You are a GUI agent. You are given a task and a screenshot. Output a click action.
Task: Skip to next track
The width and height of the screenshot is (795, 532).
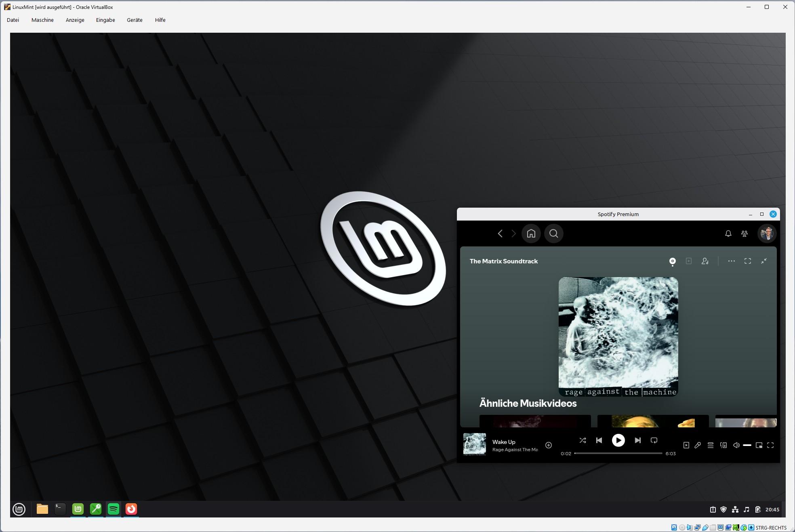click(x=637, y=440)
